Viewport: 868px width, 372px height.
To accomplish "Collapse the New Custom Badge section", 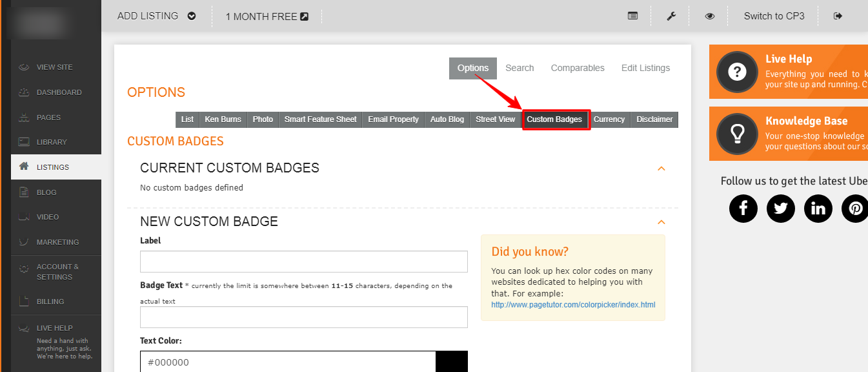I will (661, 222).
